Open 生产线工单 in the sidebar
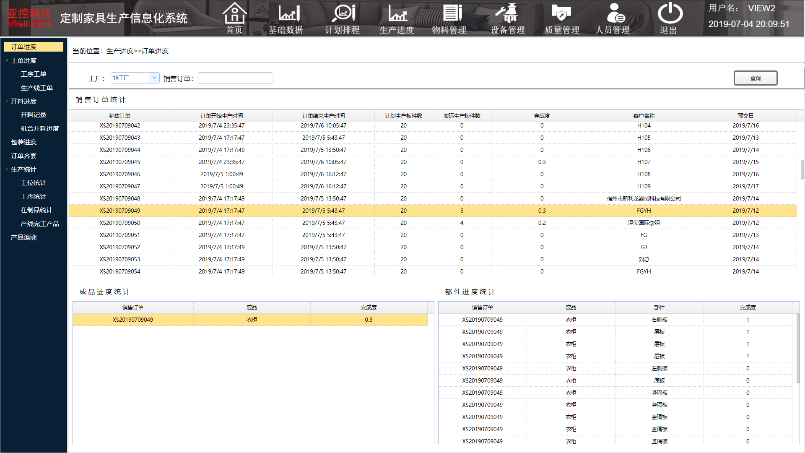The height and width of the screenshot is (453, 805). click(36, 88)
